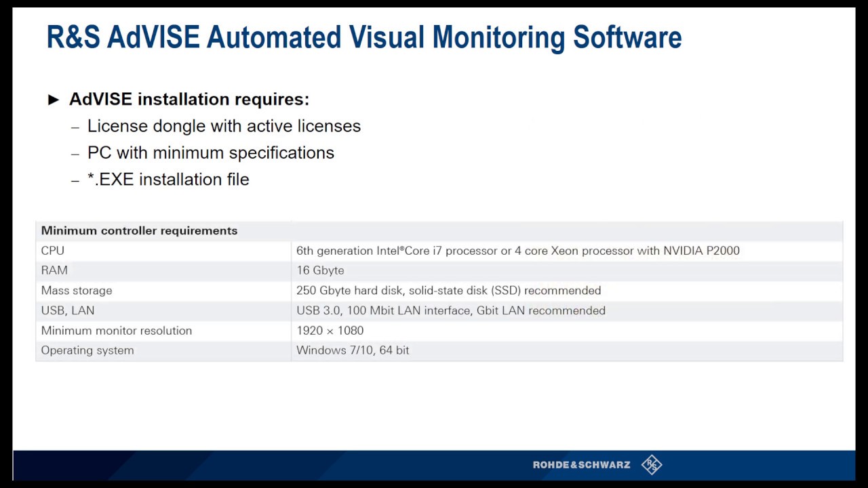
Task: Click the triangle bullet before 'AdVISE installation requires'
Action: click(54, 100)
